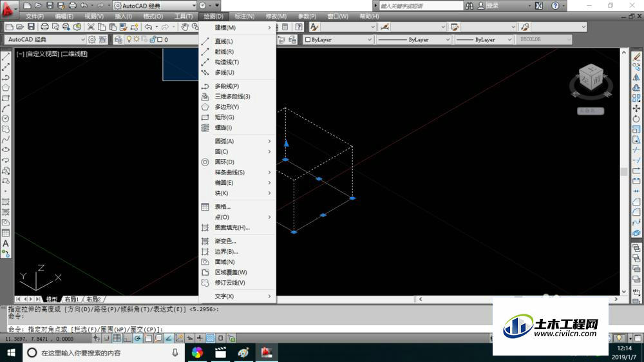This screenshot has width=644, height=362.
Task: Open the ByLayer lineweight dropdown
Action: coord(484,40)
